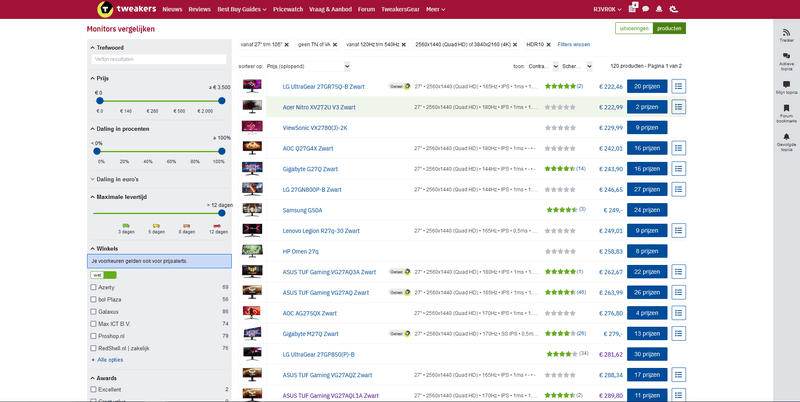Open the notifications bell in the top bar

click(659, 9)
